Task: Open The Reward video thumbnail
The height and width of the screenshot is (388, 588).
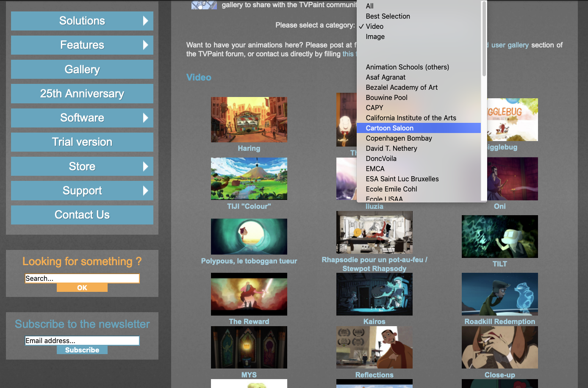Action: (x=249, y=294)
